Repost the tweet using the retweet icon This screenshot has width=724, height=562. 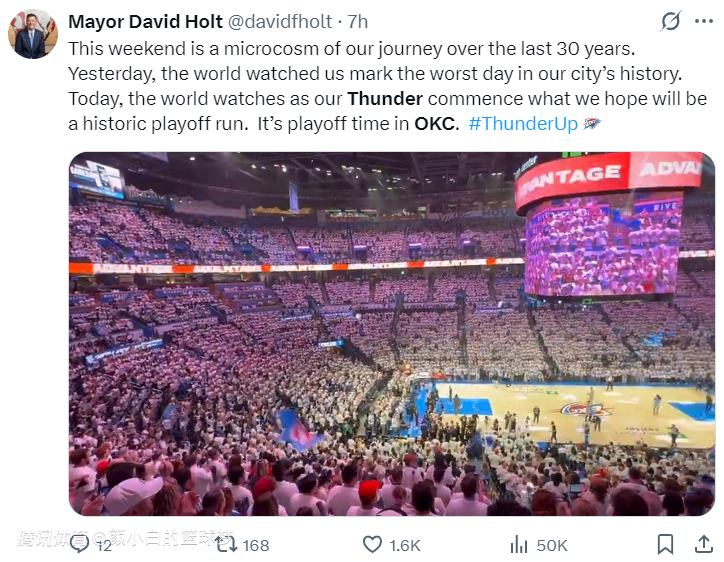tap(227, 544)
